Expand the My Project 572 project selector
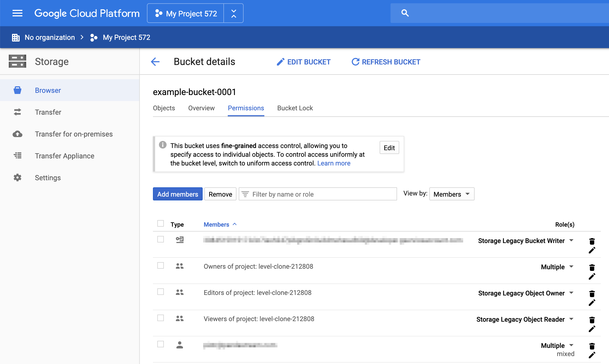 click(x=191, y=13)
